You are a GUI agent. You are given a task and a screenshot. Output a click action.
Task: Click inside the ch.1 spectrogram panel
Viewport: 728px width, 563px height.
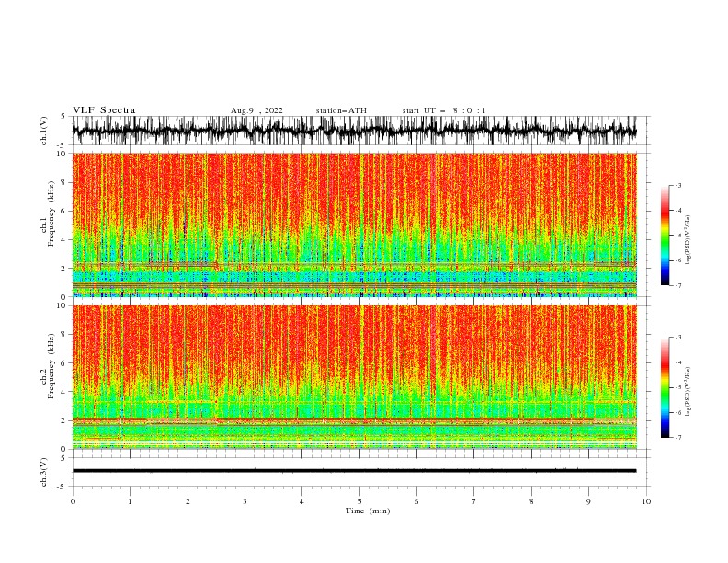pyautogui.click(x=355, y=224)
